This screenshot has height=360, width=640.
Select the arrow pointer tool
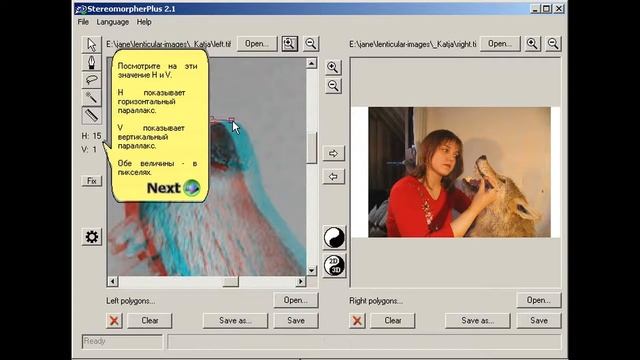pos(91,44)
